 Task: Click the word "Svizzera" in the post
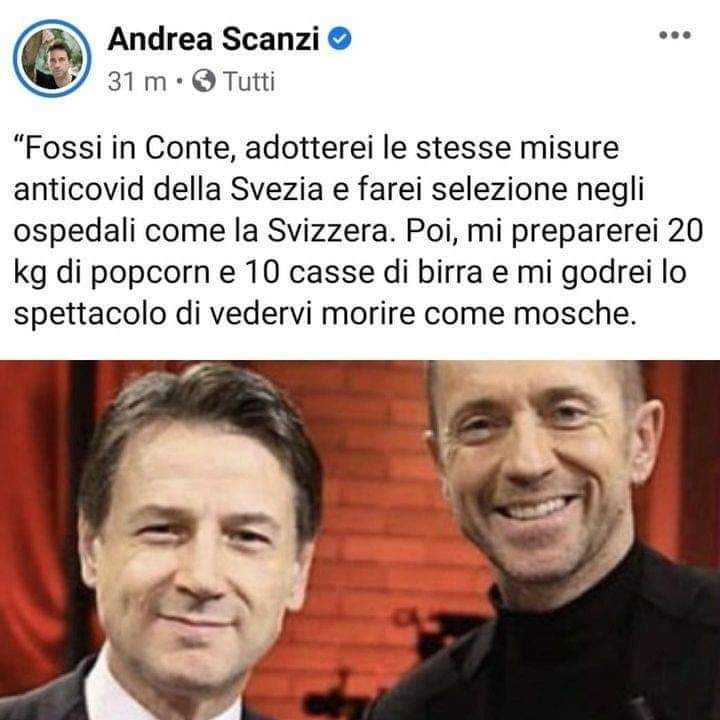328,231
